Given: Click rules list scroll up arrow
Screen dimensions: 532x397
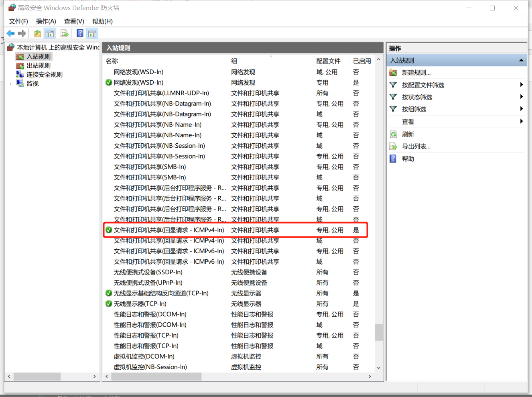Looking at the screenshot, I should tap(378, 59).
